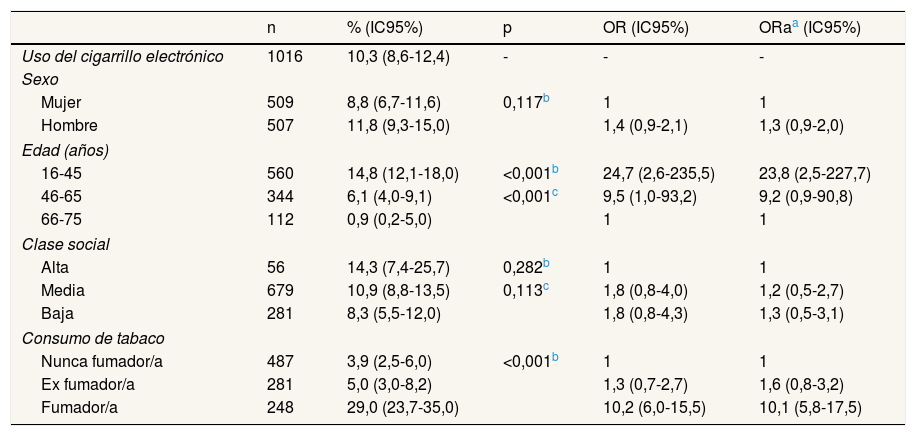Select the value 1016 in the n column
The width and height of the screenshot is (916, 436).
pyautogui.click(x=284, y=56)
